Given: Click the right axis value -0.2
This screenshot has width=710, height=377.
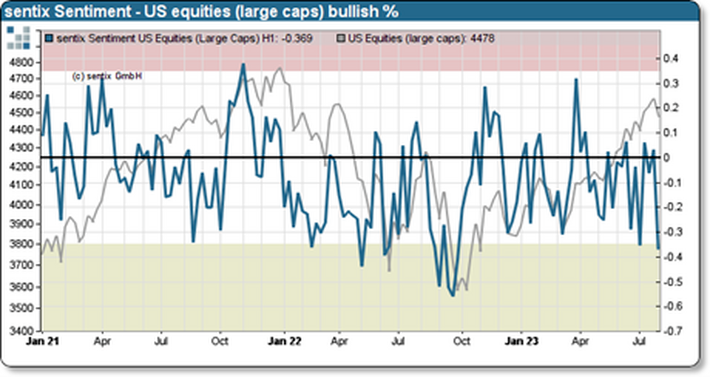Looking at the screenshot, I should click(x=672, y=207).
